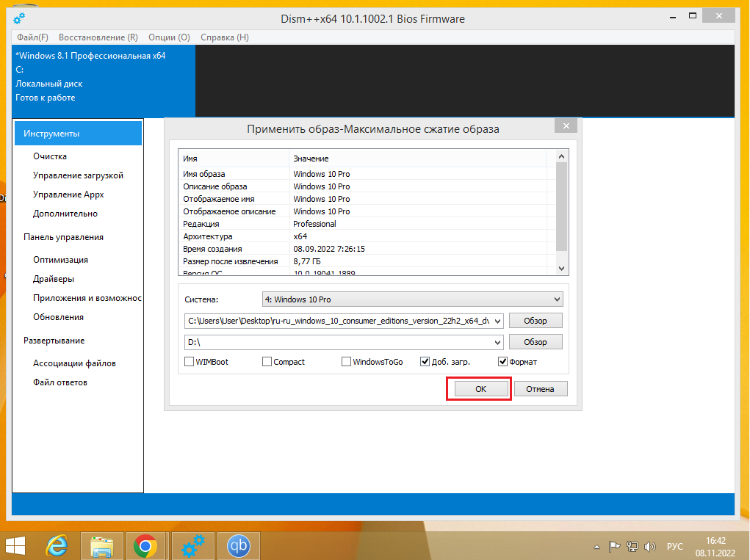Viewport: 750px width, 560px height.
Task: Enable the WIMBoot checkbox
Action: tap(189, 362)
